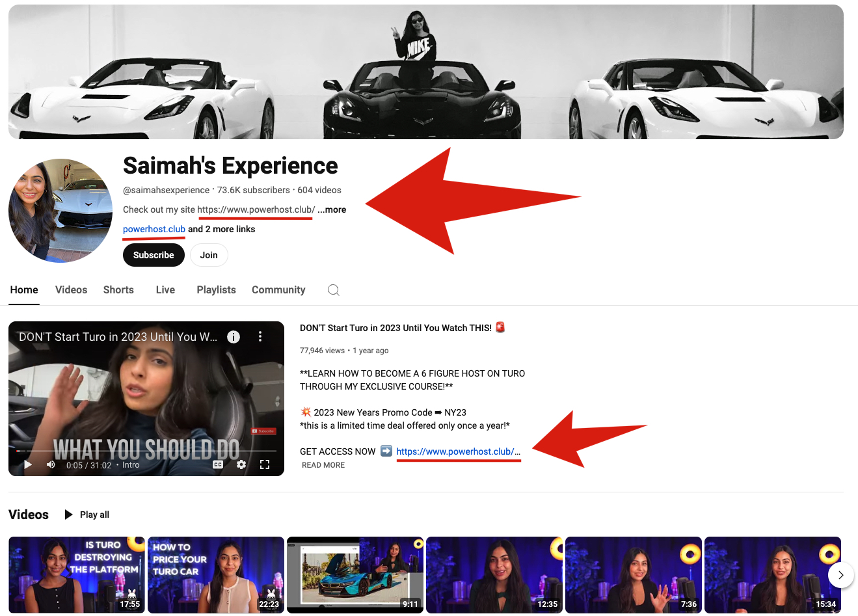
Task: Click the Play all icon beside Videos
Action: point(69,515)
